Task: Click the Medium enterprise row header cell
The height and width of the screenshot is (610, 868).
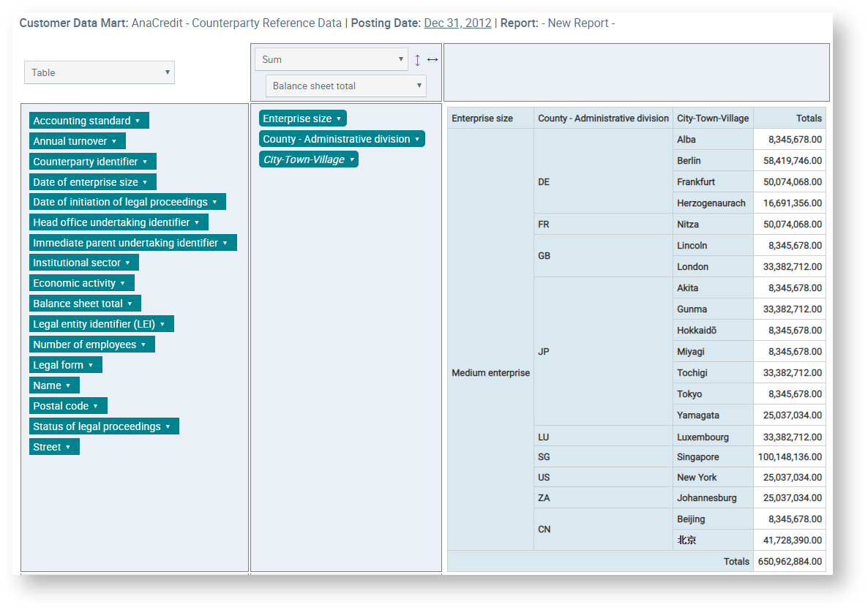Action: (490, 373)
